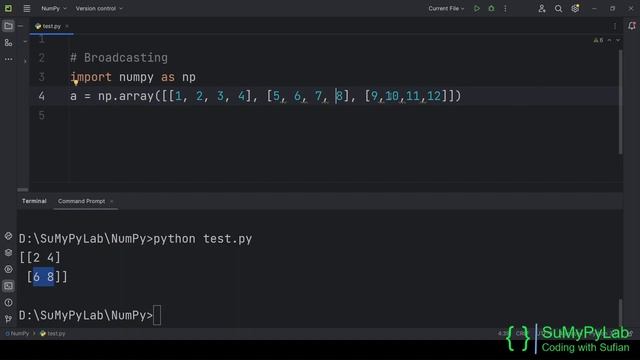Click the PyCharm logo icon
640x360 pixels.
click(8, 8)
